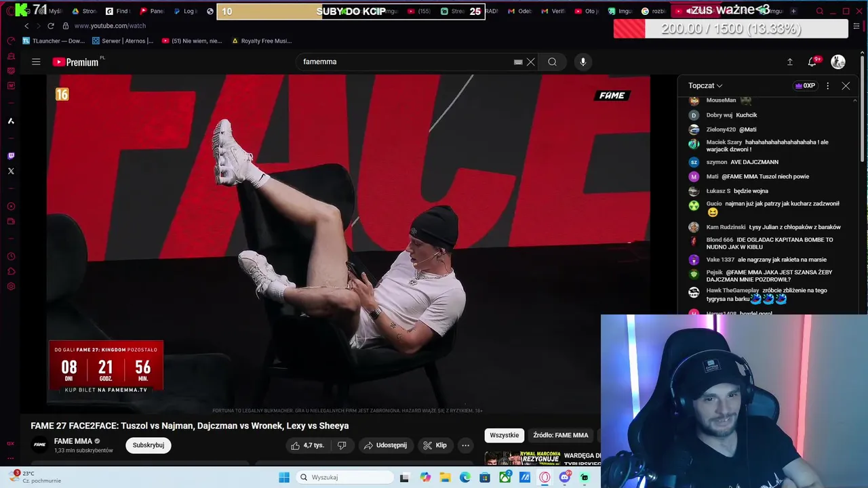Image resolution: width=868 pixels, height=488 pixels.
Task: Click the FAME watermark on the video
Action: (612, 96)
